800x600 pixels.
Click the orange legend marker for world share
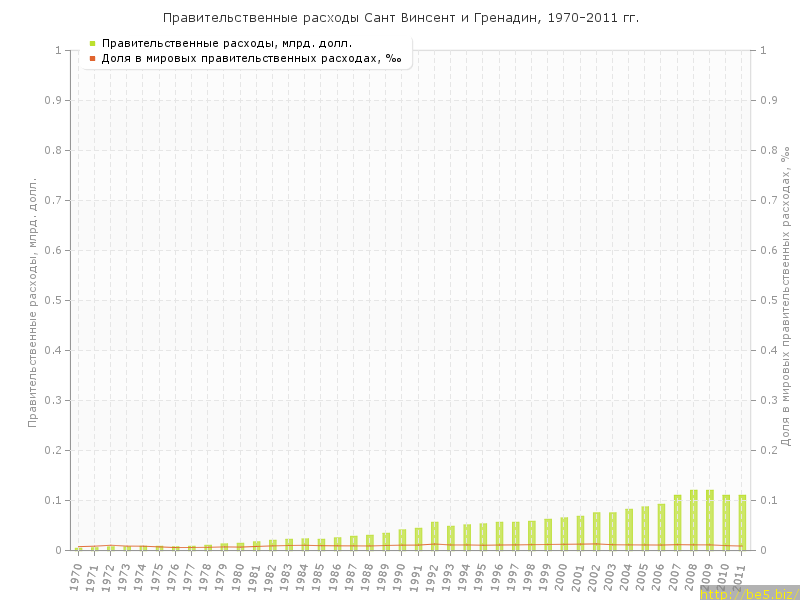tap(92, 58)
